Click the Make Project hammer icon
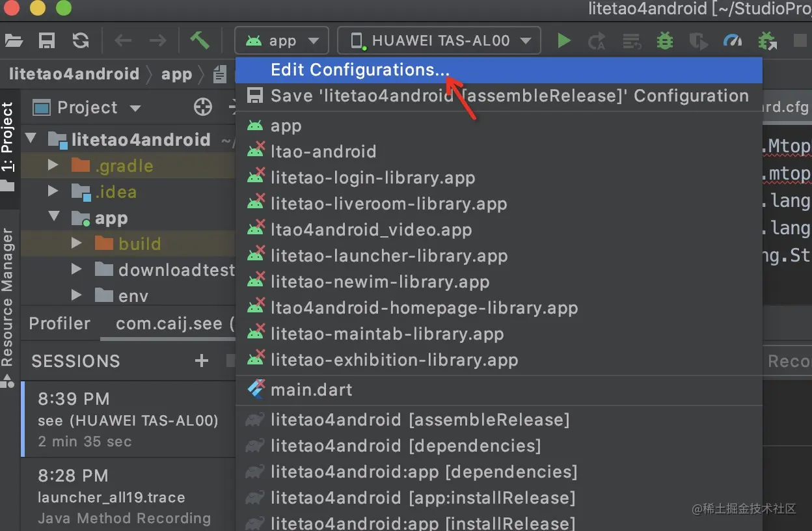812x531 pixels. point(200,40)
